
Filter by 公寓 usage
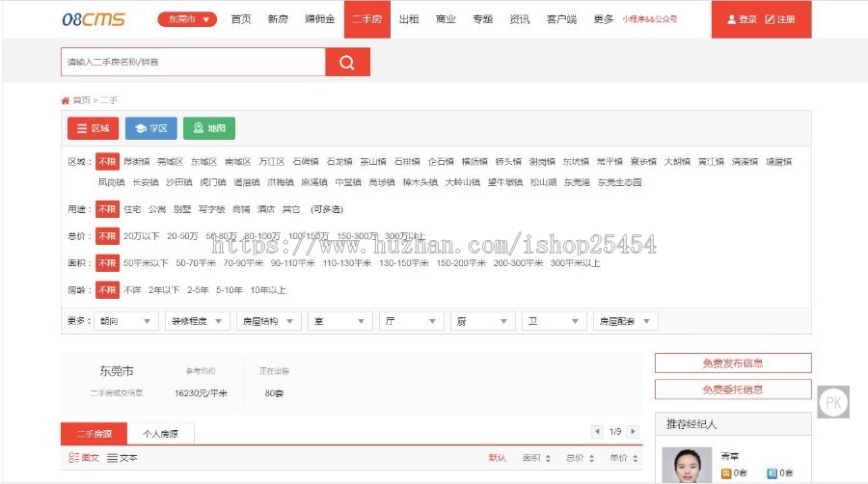click(x=157, y=209)
